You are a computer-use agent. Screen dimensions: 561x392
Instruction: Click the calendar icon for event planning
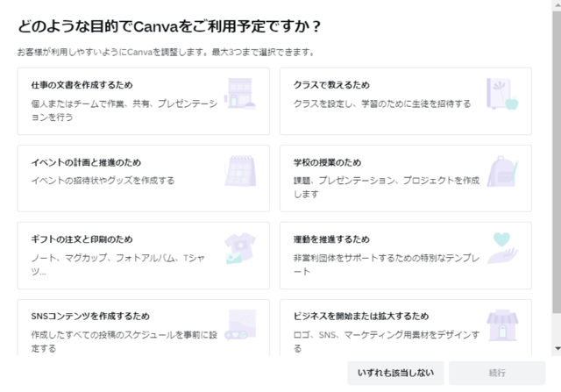coord(240,171)
